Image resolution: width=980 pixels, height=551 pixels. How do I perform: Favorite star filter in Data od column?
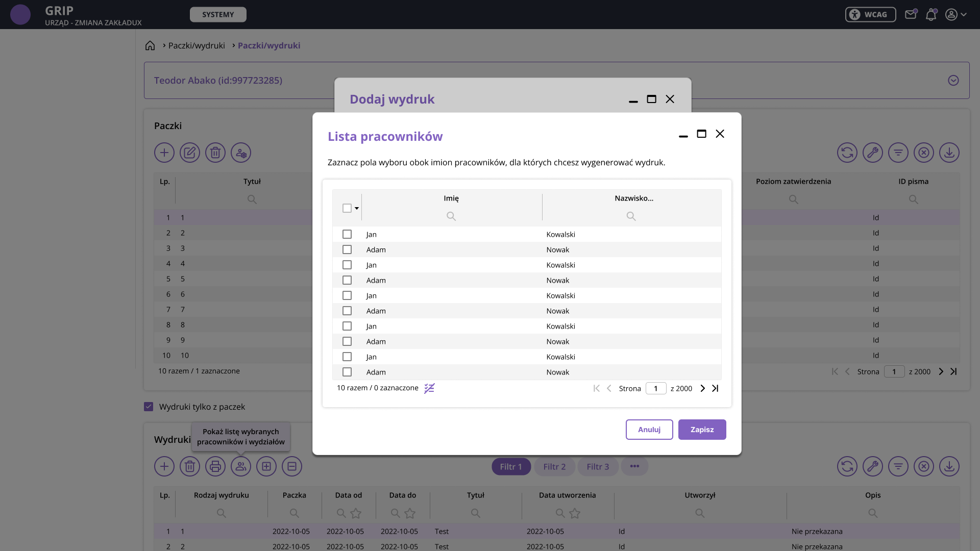tap(356, 513)
